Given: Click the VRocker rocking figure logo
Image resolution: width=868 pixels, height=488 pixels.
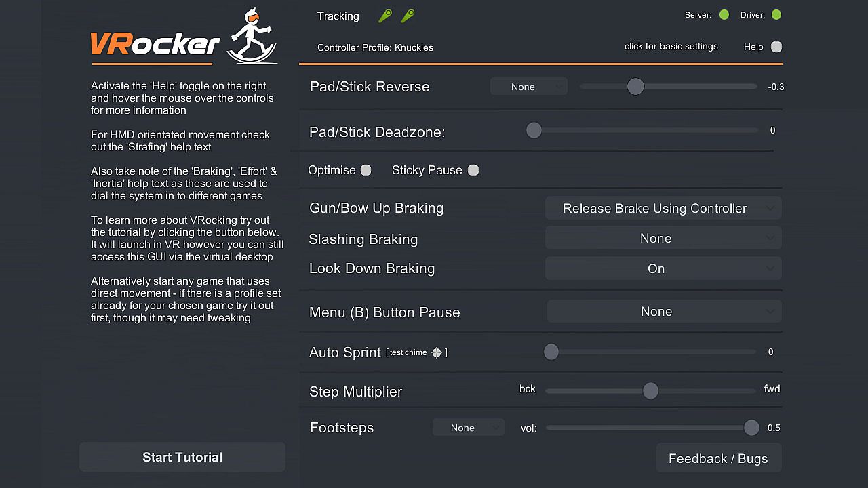Looking at the screenshot, I should [252, 37].
